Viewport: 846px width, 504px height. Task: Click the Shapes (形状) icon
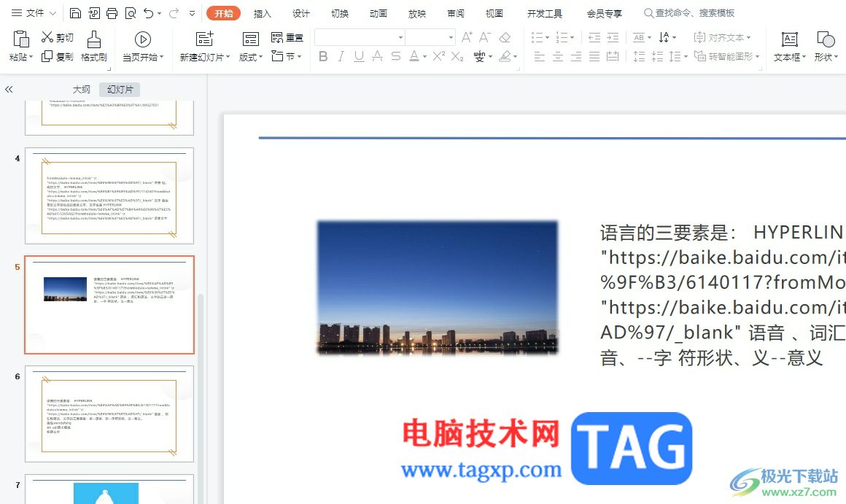pos(826,39)
